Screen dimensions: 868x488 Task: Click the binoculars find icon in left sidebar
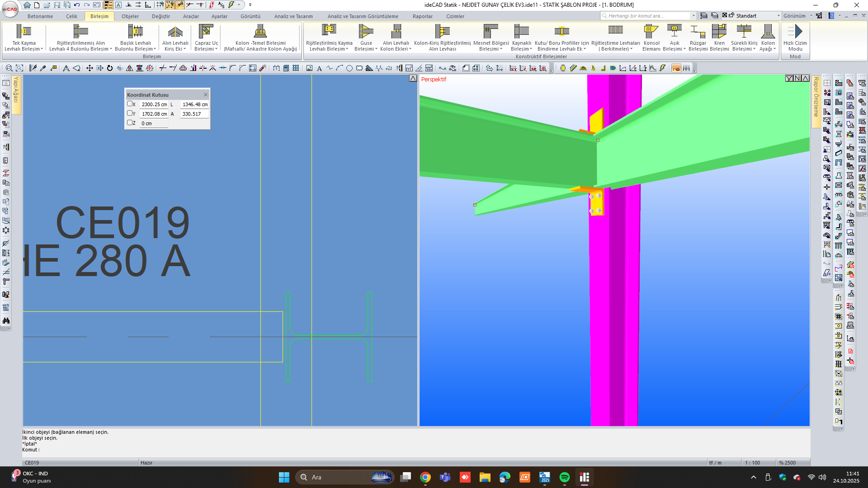pyautogui.click(x=6, y=321)
